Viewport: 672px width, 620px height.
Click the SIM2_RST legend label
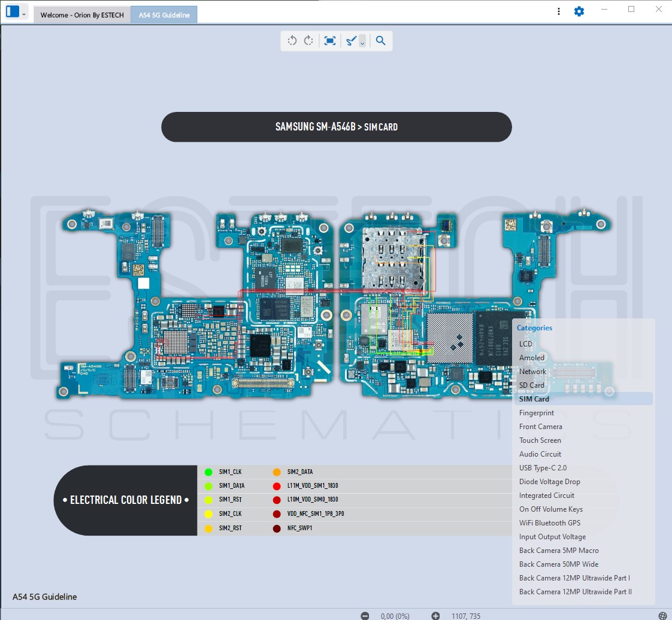point(230,528)
